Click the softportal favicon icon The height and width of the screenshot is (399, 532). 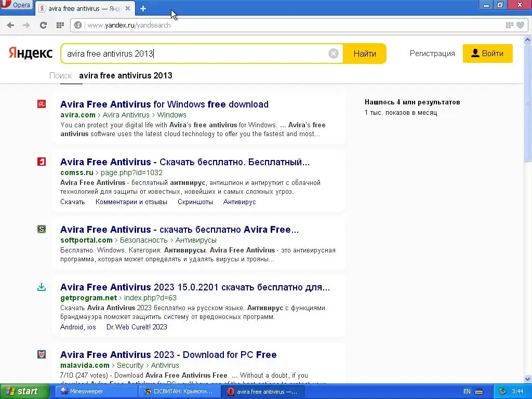click(42, 229)
